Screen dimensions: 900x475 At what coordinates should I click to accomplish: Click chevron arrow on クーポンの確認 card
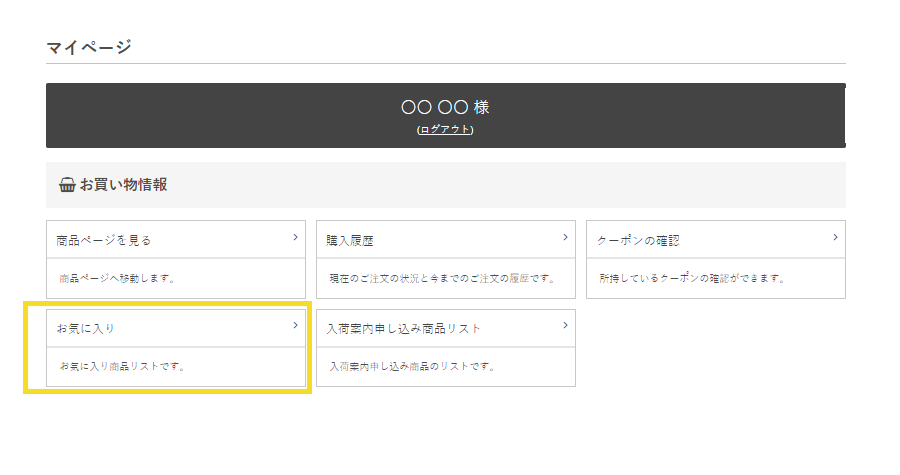[x=835, y=237]
